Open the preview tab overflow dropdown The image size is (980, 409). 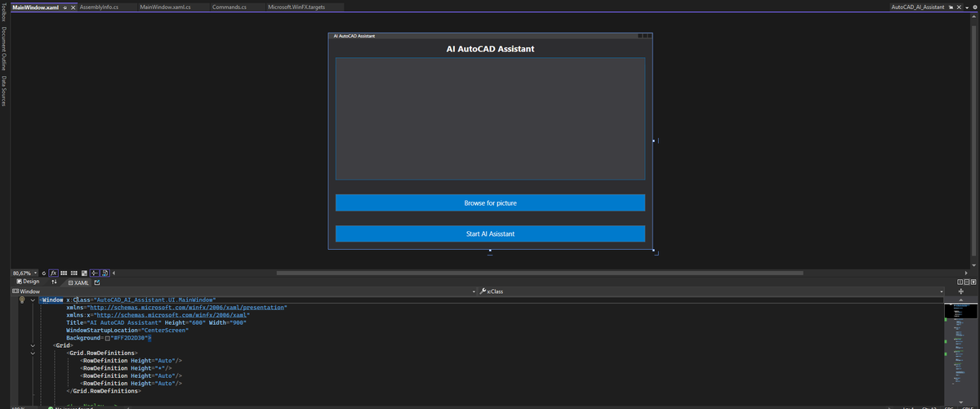968,7
